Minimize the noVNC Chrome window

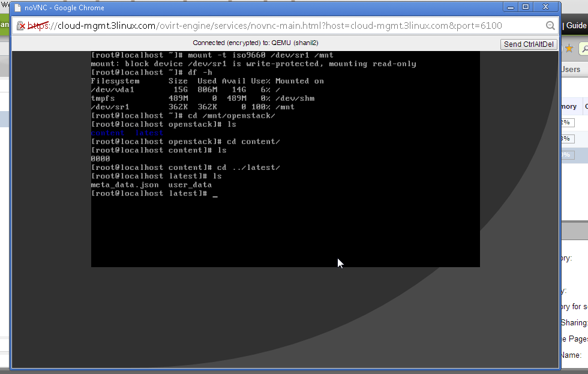pyautogui.click(x=511, y=7)
